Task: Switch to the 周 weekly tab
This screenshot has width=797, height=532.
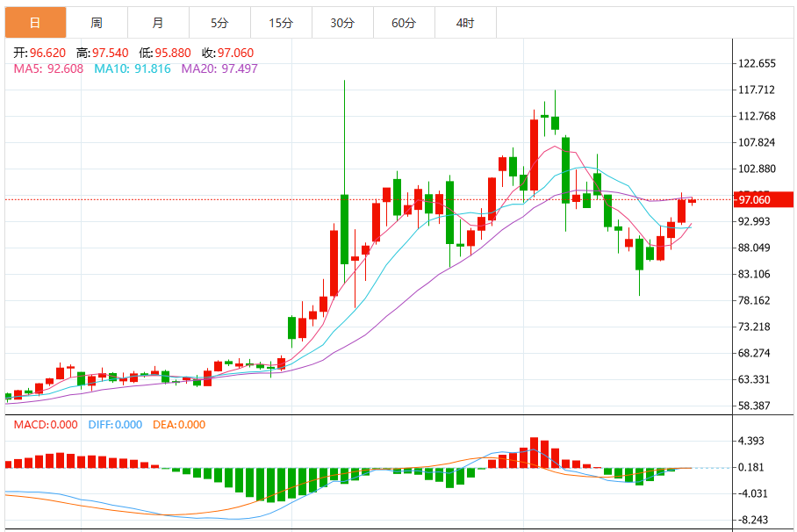Action: [x=97, y=23]
